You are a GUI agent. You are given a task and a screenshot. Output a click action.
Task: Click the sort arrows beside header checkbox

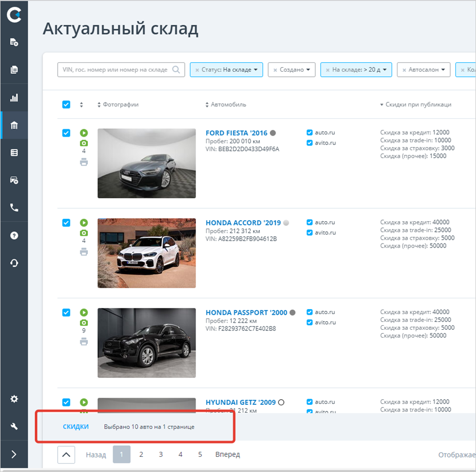pyautogui.click(x=81, y=105)
